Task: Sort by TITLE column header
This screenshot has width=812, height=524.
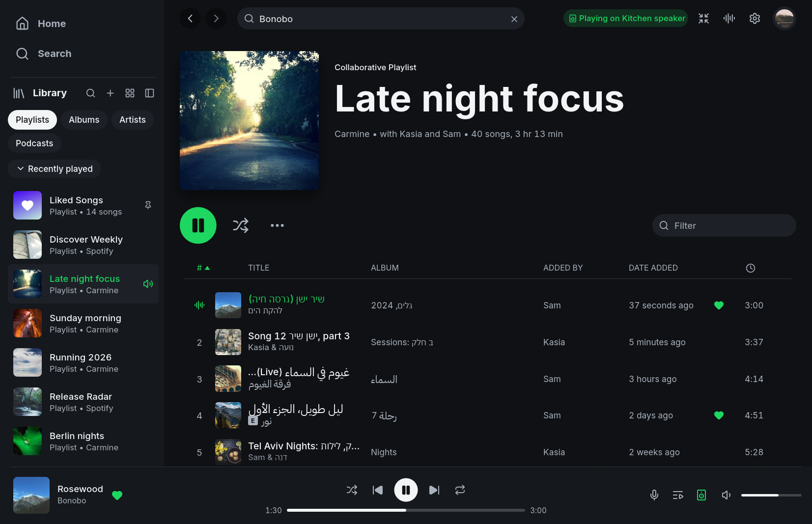Action: point(259,268)
